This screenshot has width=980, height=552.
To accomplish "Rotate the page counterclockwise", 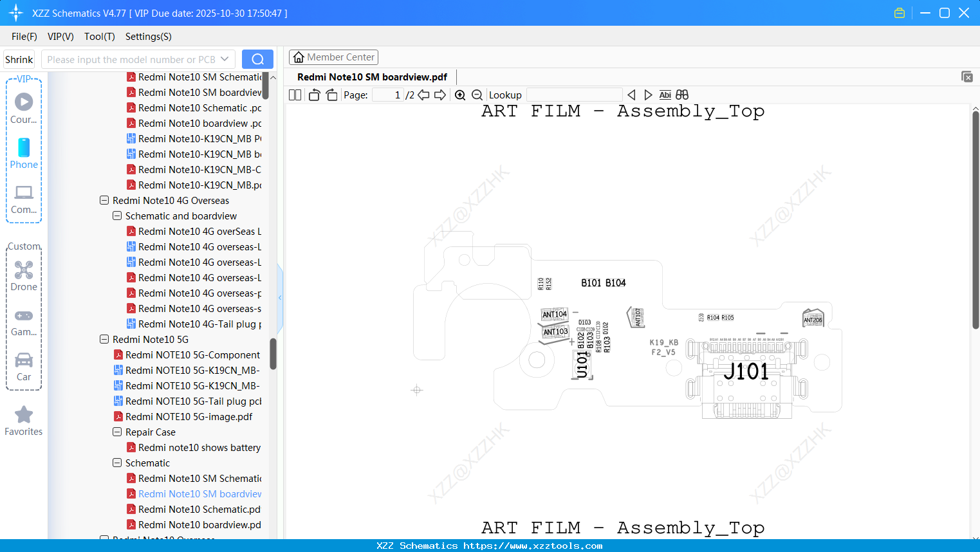I will point(315,95).
